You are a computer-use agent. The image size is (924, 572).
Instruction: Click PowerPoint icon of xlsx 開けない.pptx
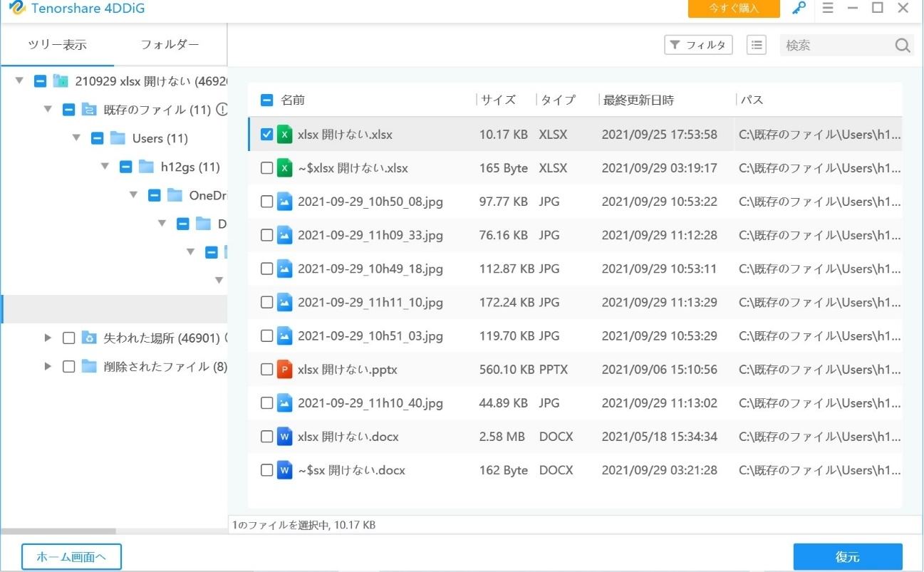285,370
